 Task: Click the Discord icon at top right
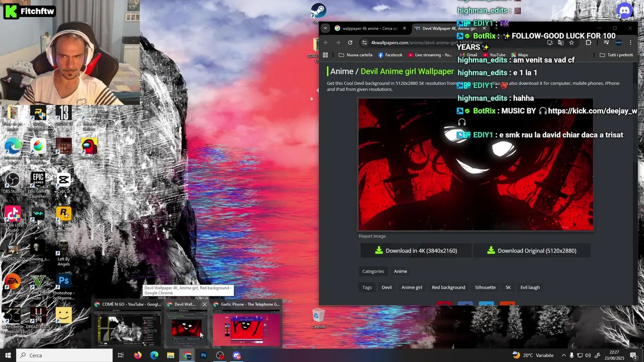625,10
